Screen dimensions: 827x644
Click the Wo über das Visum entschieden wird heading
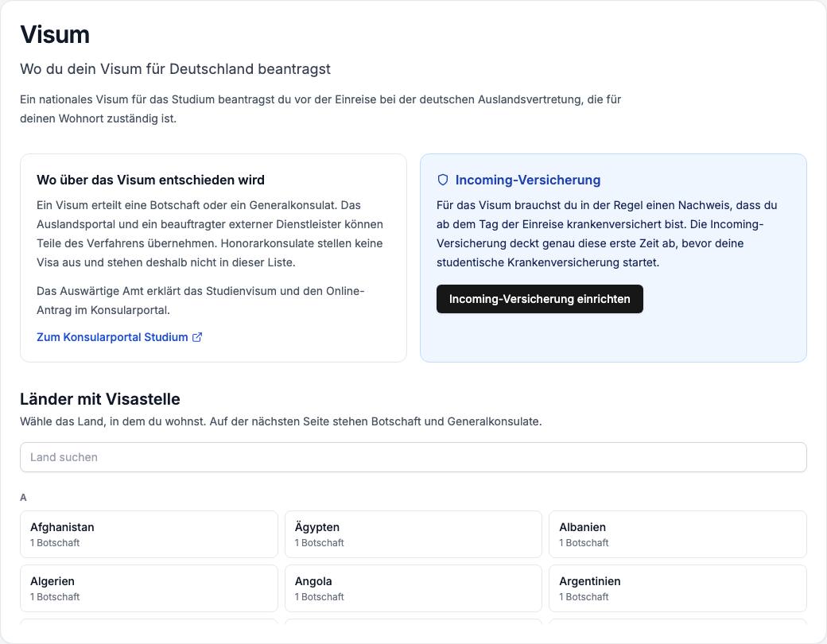pyautogui.click(x=150, y=180)
